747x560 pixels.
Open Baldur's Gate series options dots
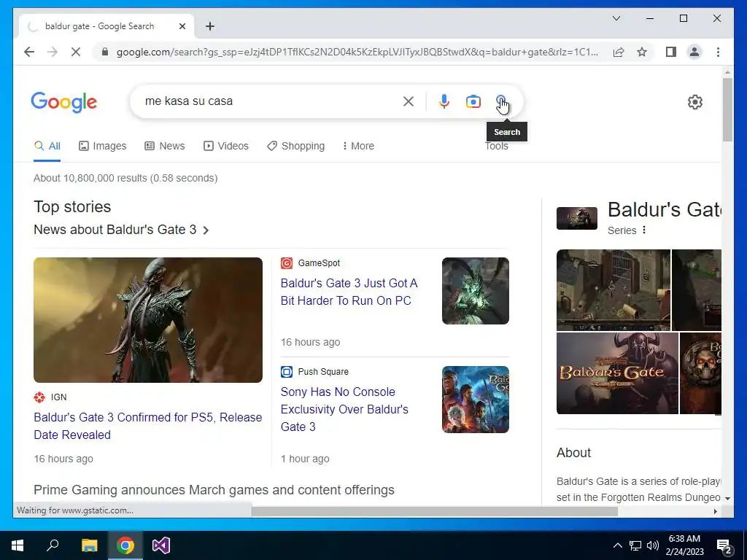click(x=644, y=230)
